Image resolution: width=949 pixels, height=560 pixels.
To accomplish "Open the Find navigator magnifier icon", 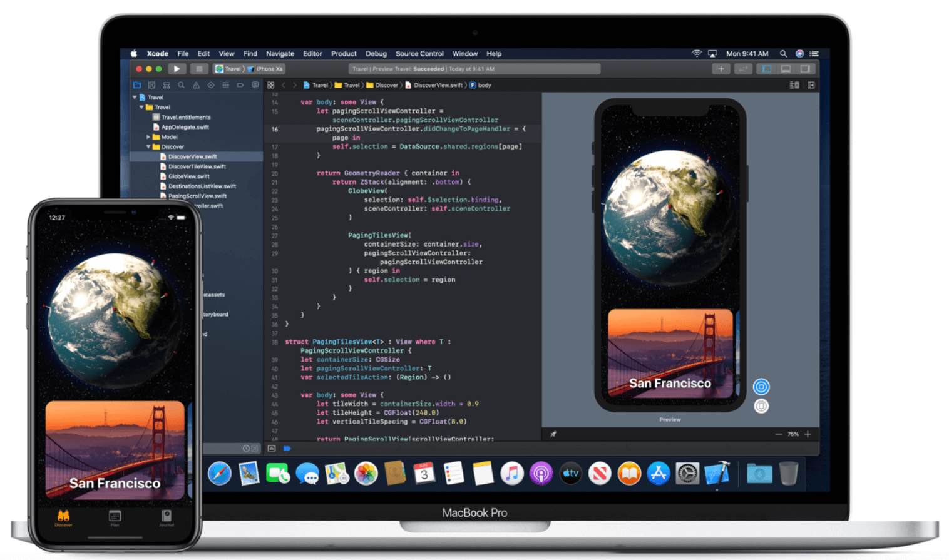I will click(181, 85).
